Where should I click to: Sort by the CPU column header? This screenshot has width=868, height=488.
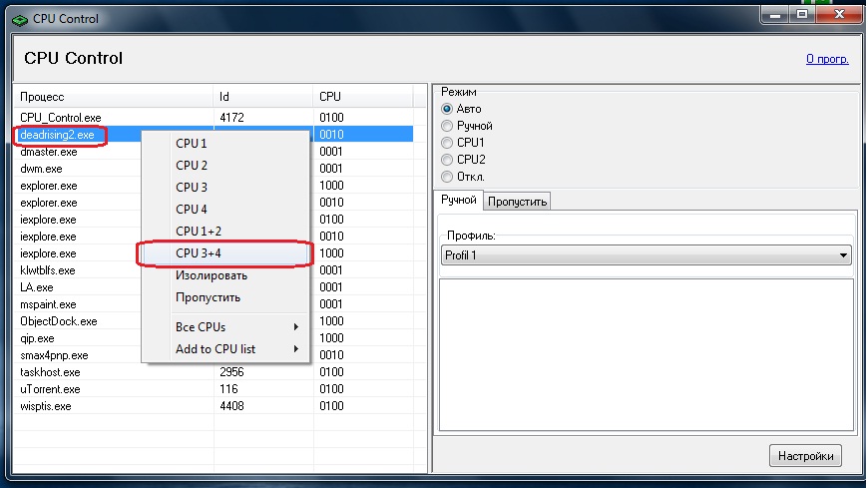pyautogui.click(x=362, y=97)
